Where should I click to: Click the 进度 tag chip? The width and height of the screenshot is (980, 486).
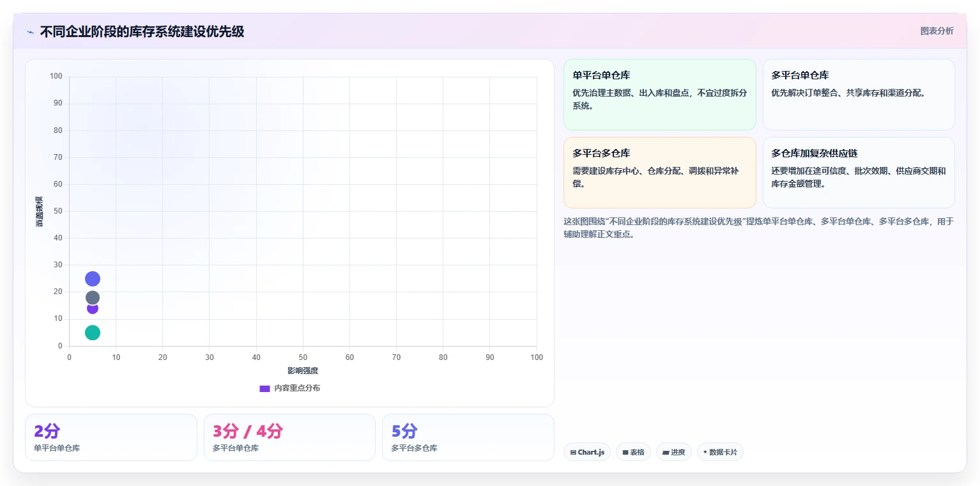[x=673, y=452]
